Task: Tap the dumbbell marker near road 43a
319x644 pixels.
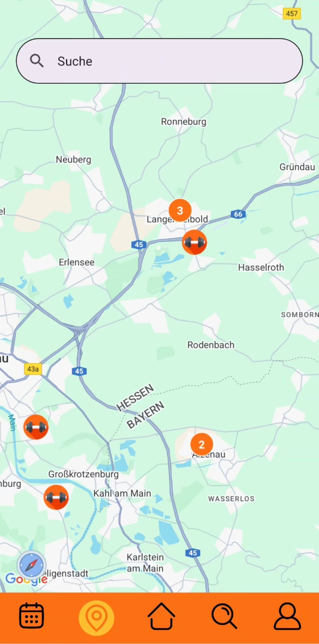Action: [x=36, y=427]
